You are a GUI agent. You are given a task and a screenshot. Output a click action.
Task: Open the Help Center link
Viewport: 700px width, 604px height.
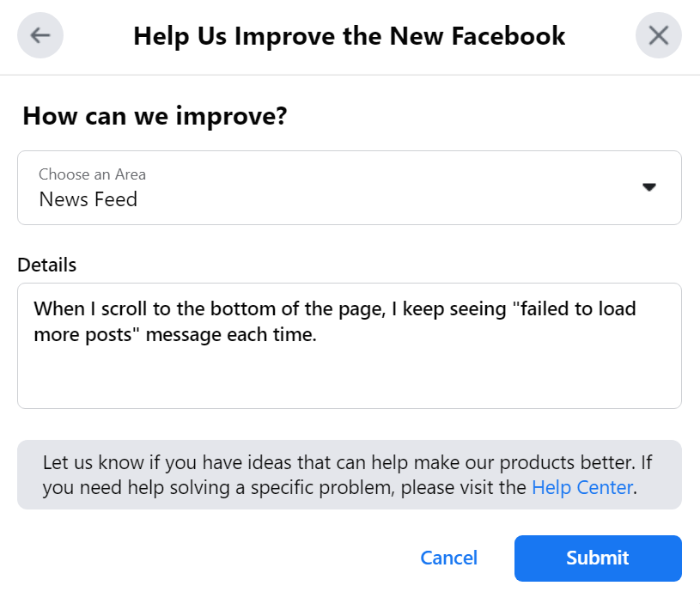(582, 488)
